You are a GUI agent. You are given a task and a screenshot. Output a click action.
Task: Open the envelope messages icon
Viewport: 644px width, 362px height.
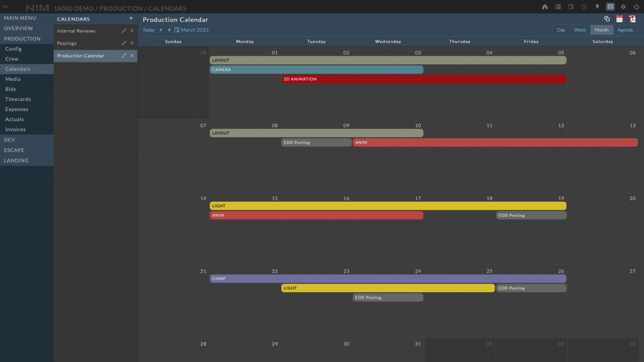point(610,7)
